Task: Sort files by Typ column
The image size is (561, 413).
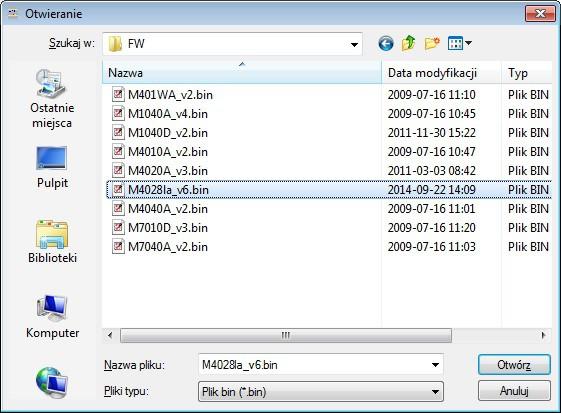Action: point(526,73)
